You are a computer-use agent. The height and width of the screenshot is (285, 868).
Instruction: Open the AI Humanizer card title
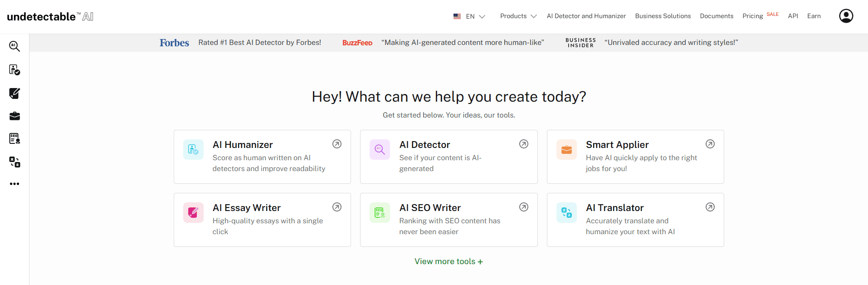pyautogui.click(x=243, y=145)
